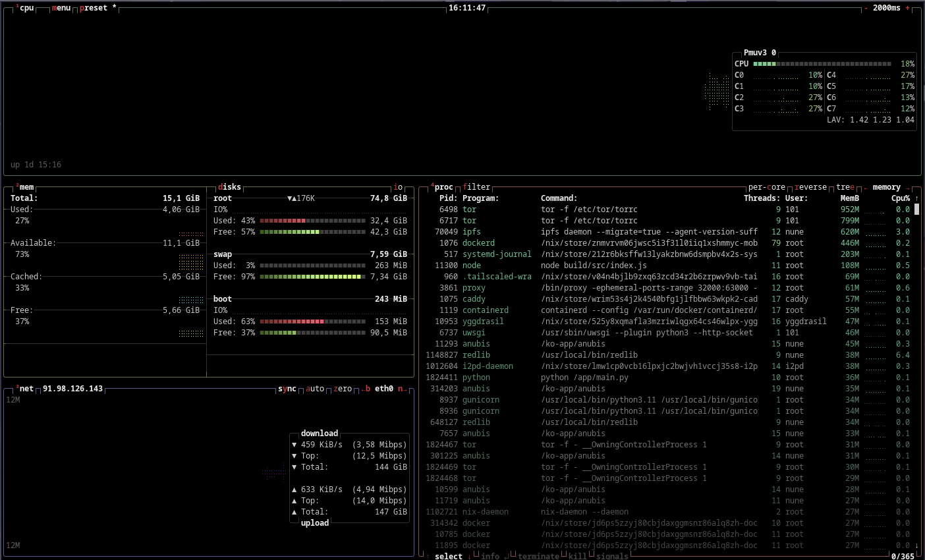
Task: Toggle process tree view
Action: (x=845, y=187)
